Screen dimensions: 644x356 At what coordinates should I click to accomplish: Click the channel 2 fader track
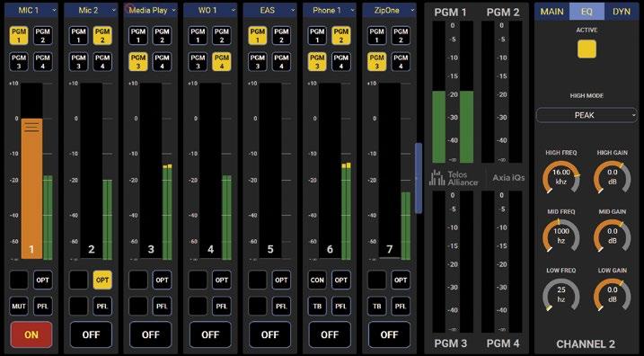tap(92, 171)
